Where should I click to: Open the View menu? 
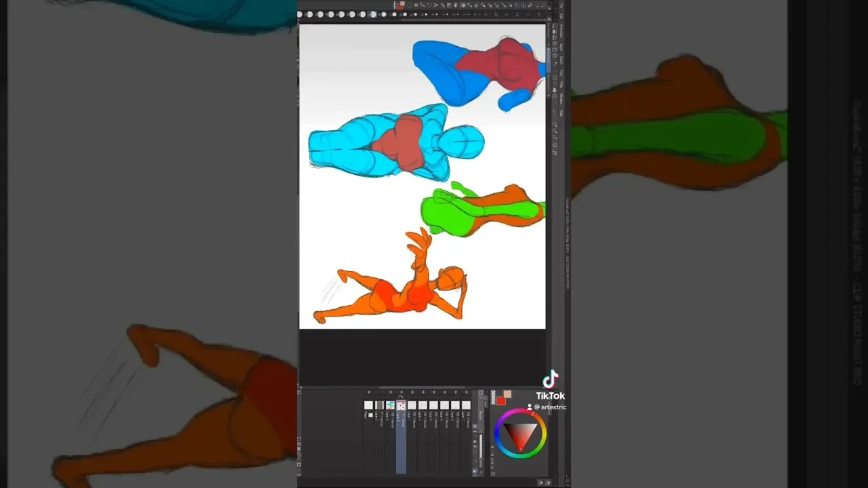561,73
